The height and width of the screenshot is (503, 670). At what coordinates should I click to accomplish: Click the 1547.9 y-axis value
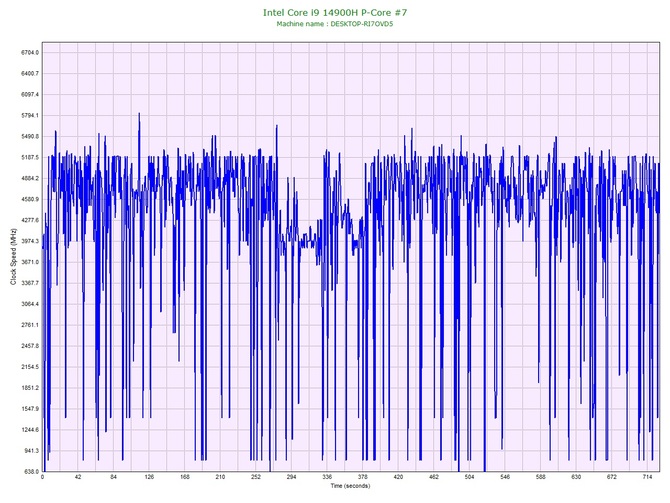[30, 409]
